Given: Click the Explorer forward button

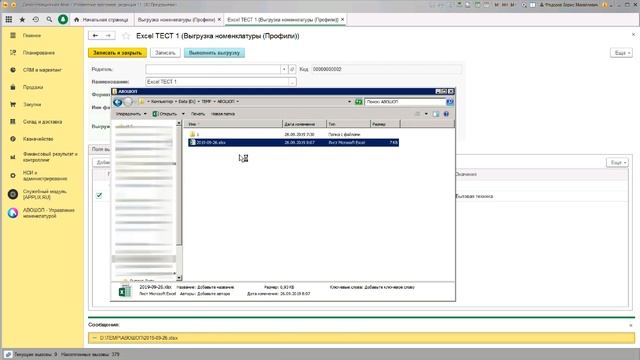Looking at the screenshot, I should tap(128, 102).
